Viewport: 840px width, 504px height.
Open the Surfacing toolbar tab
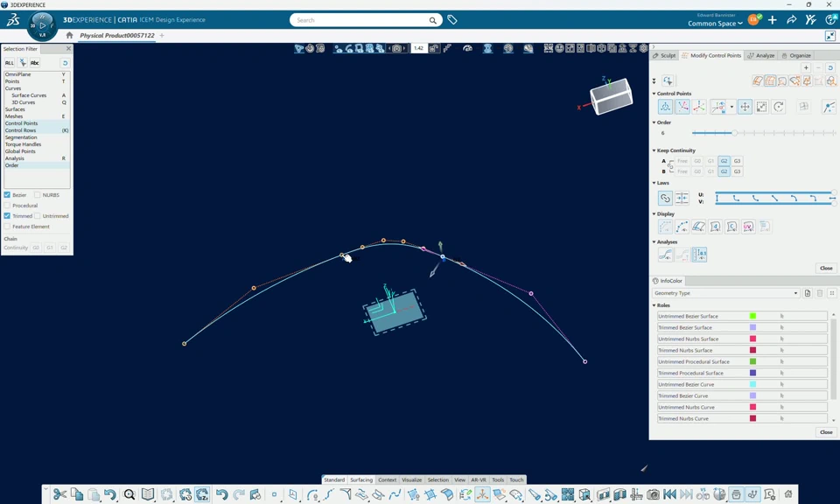pos(361,479)
